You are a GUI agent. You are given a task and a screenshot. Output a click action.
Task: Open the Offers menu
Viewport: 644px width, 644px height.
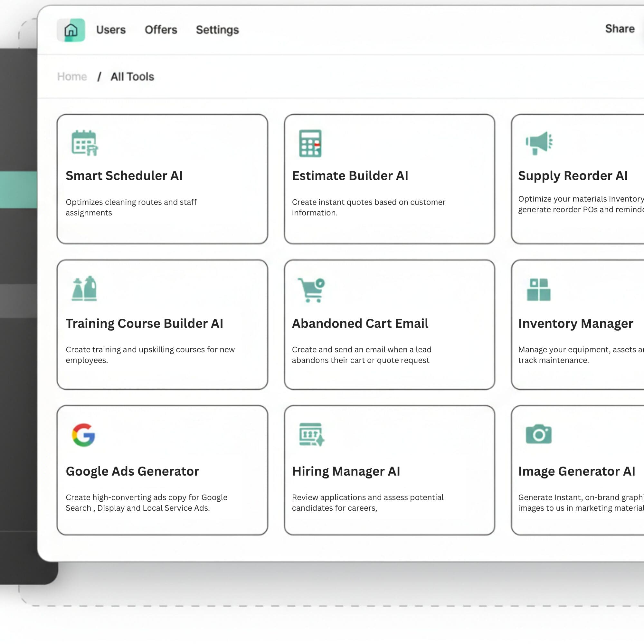coord(161,30)
